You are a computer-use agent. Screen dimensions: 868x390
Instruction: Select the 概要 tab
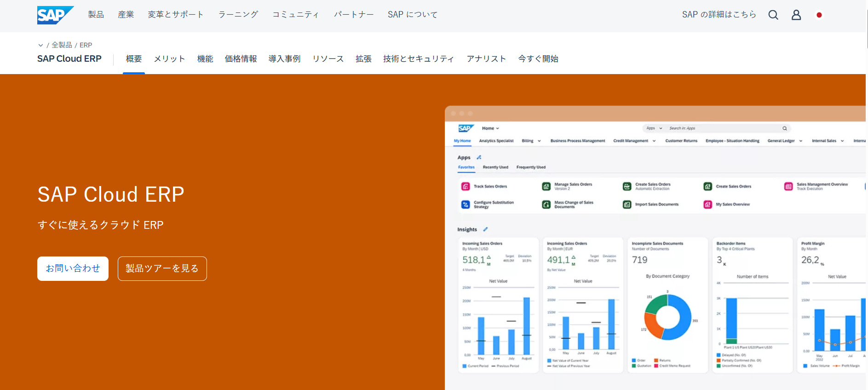coord(134,59)
